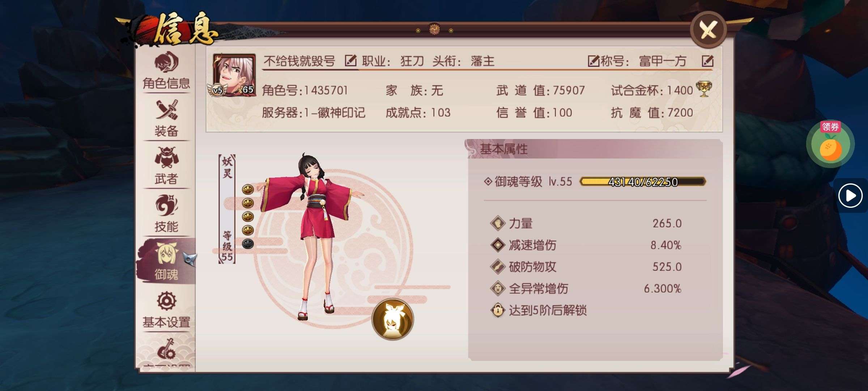
Task: Click the 御魂等级 experience progress bar
Action: [643, 181]
